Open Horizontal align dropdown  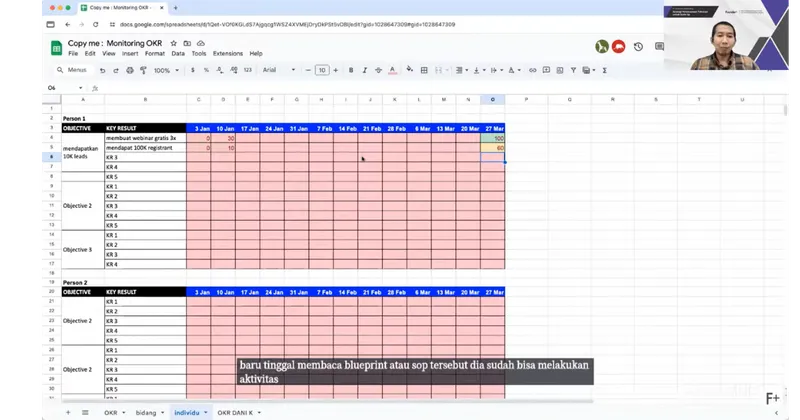(x=461, y=70)
